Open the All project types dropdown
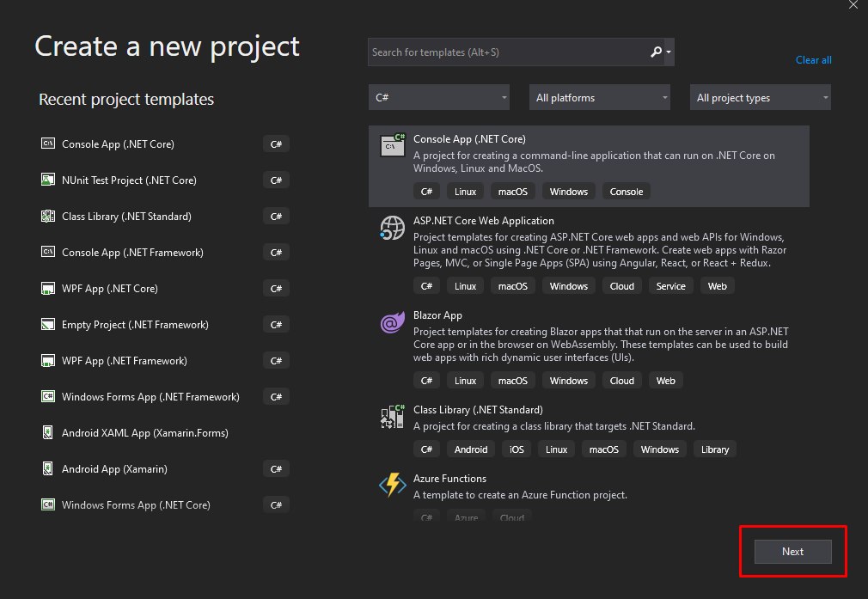868x599 pixels. coord(760,97)
